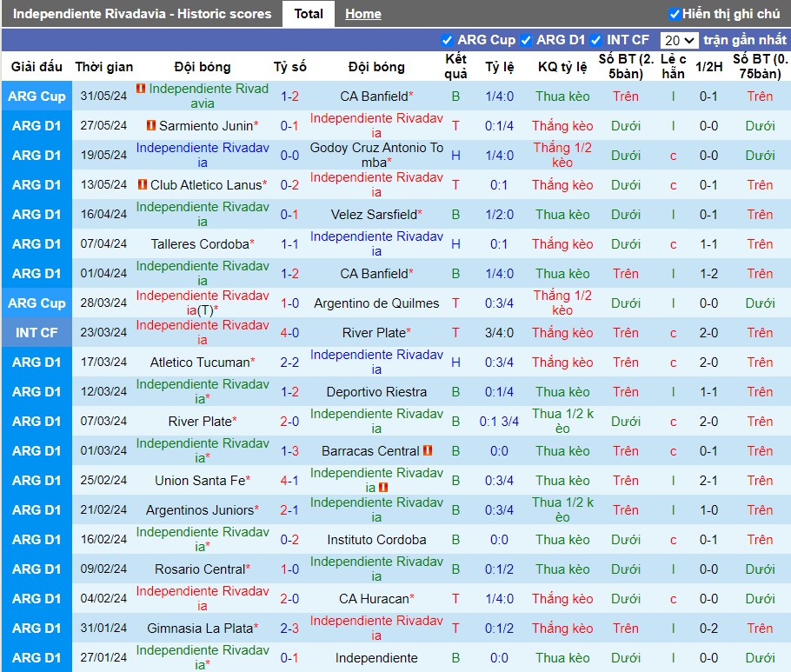The height and width of the screenshot is (672, 791).
Task: Click the KQ tỷ lệ column header
Action: click(562, 67)
